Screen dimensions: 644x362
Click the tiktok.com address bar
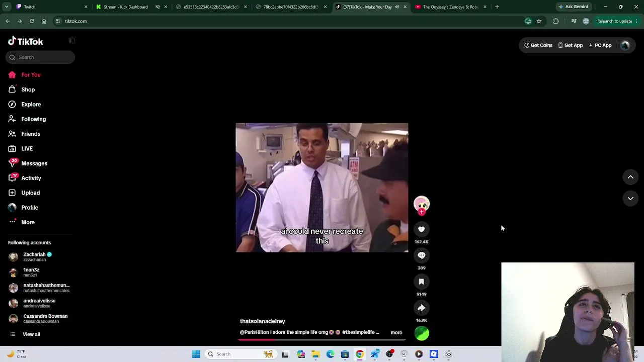(x=287, y=21)
